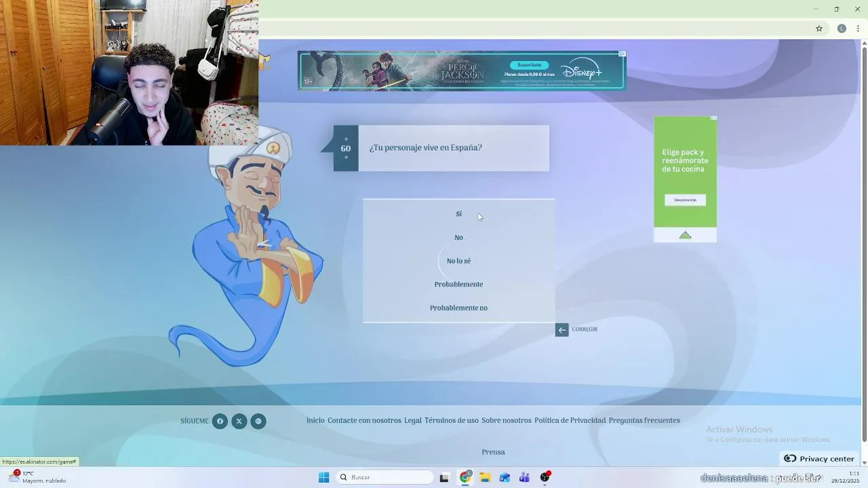The height and width of the screenshot is (488, 868).
Task: Click the taskbar 'Buscar' search box
Action: pos(384,477)
